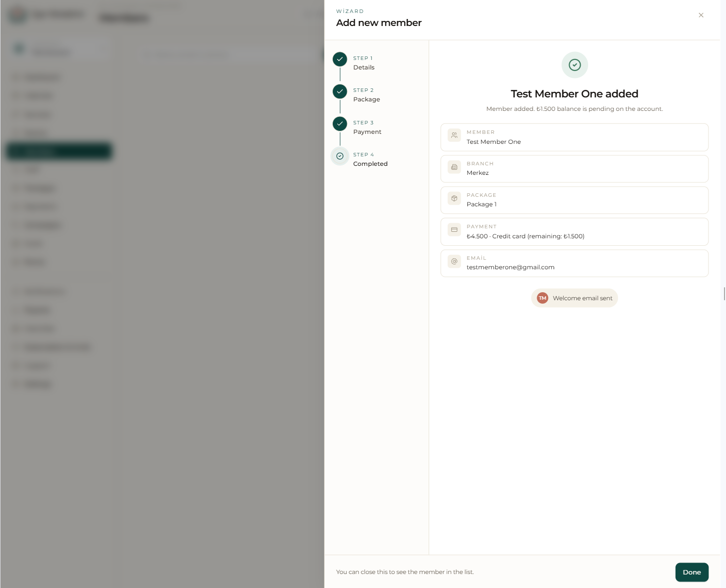Open the Package step label

367,99
